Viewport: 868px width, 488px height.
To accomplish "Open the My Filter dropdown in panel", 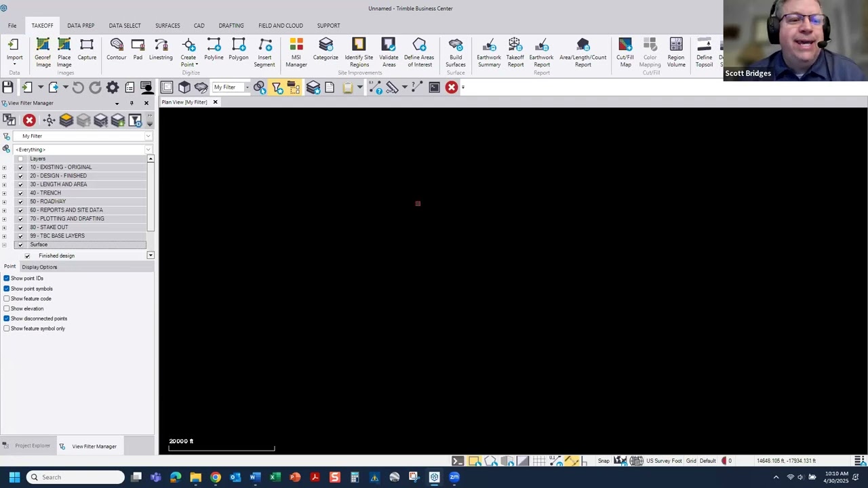I will [148, 136].
